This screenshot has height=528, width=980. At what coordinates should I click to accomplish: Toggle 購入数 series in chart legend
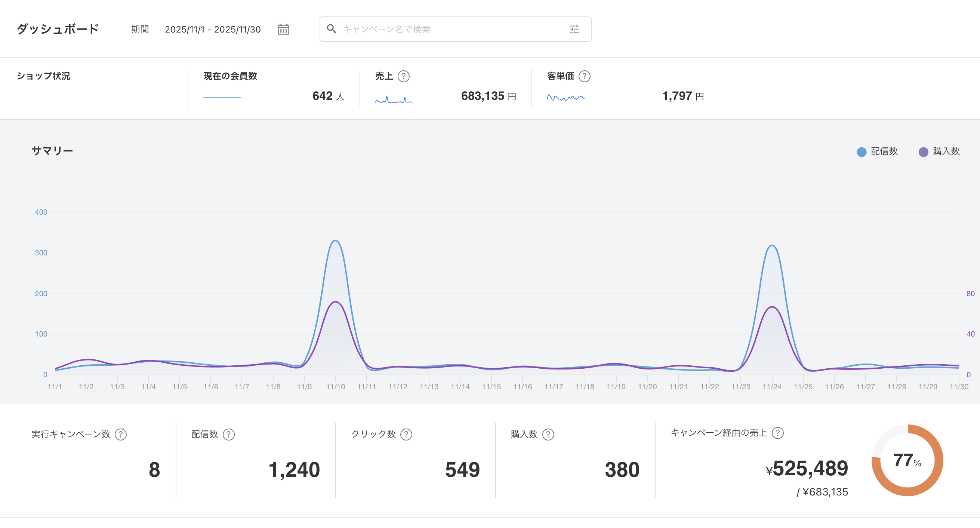tap(939, 151)
